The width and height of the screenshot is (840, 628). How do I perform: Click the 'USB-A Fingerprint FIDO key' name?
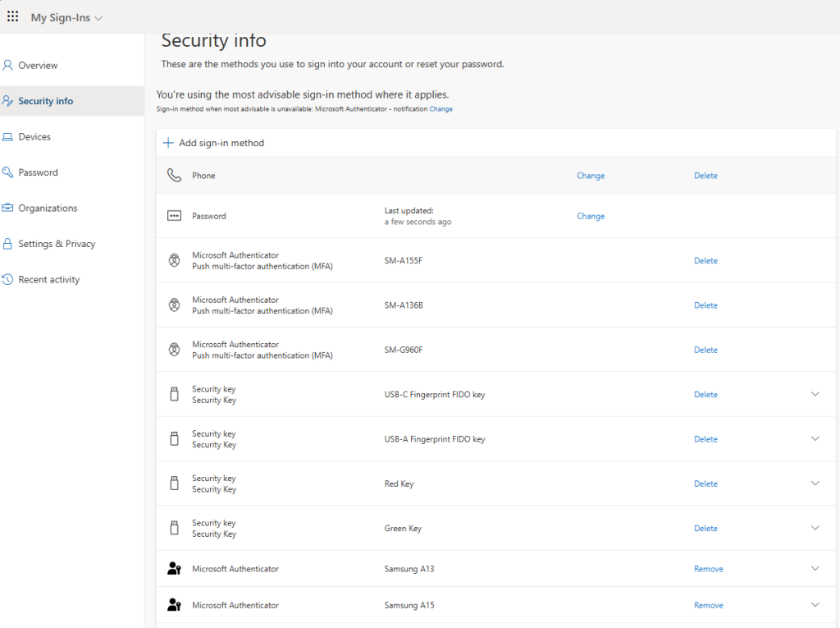[435, 439]
